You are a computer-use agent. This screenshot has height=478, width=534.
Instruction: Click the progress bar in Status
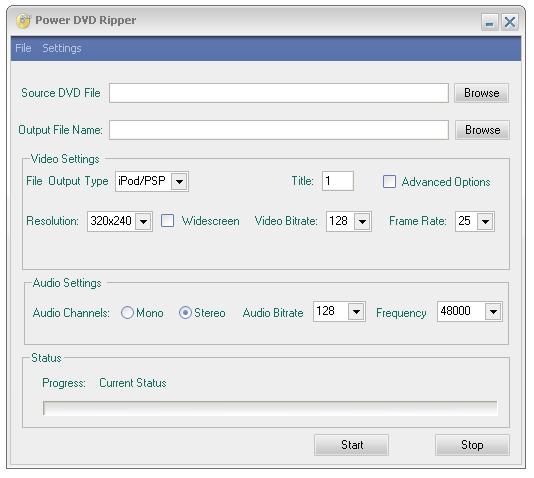click(270, 408)
